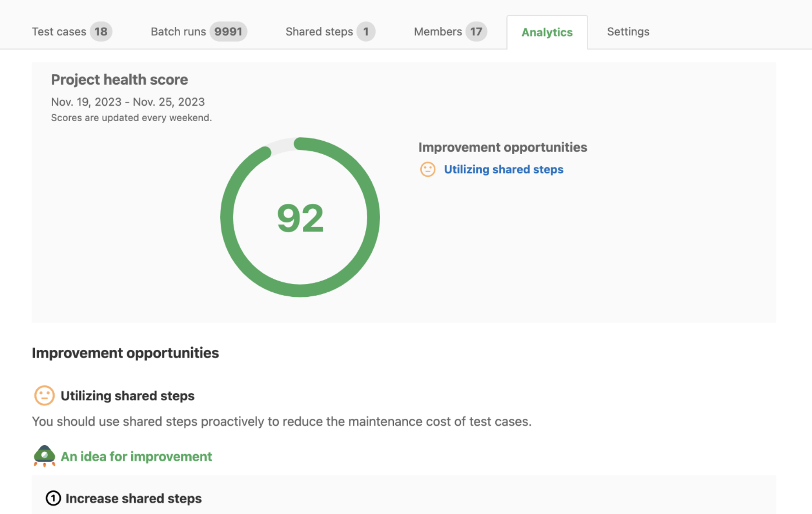The width and height of the screenshot is (812, 514).
Task: Click the 1 badge beside Shared steps
Action: coord(366,32)
